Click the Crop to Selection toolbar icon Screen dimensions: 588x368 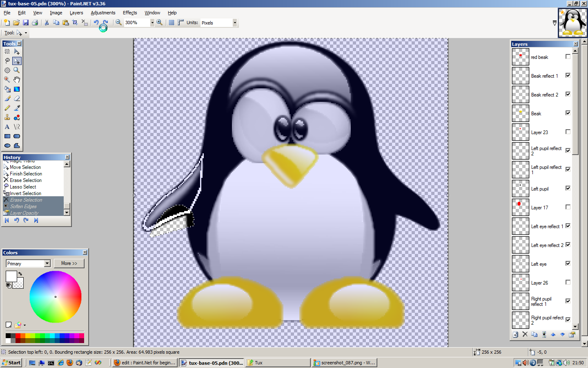tap(75, 23)
